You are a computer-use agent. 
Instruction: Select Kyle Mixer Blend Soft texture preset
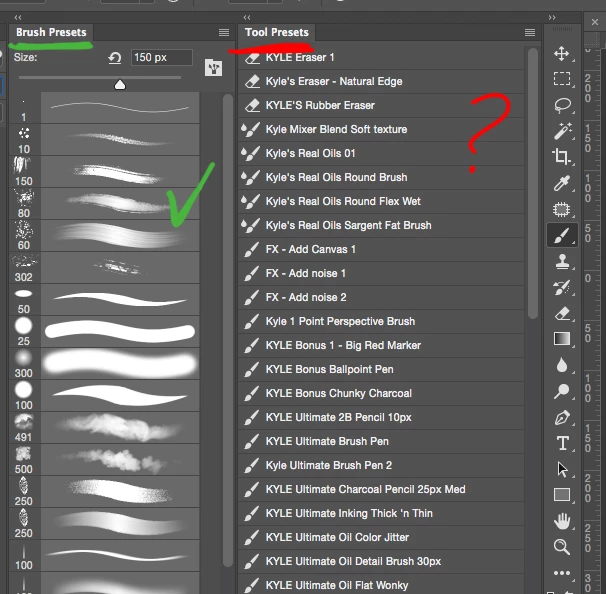tap(381, 129)
